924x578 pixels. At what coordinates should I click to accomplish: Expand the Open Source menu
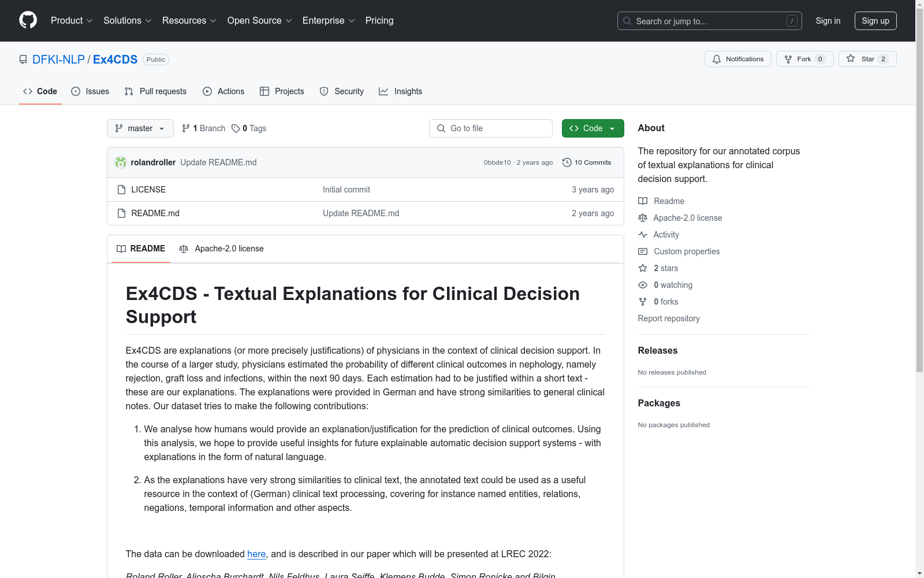(260, 20)
